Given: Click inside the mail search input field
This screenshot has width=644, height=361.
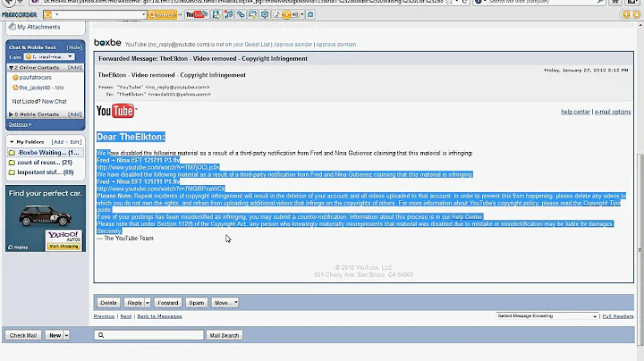Looking at the screenshot, I should click(x=148, y=336).
